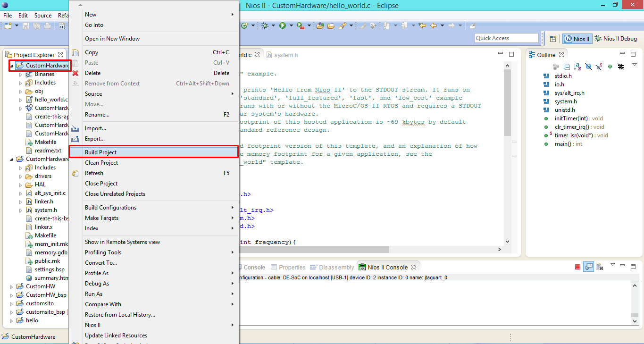Click the Open Perspective icon
Viewport: 644px width, 344px height.
coord(553,39)
